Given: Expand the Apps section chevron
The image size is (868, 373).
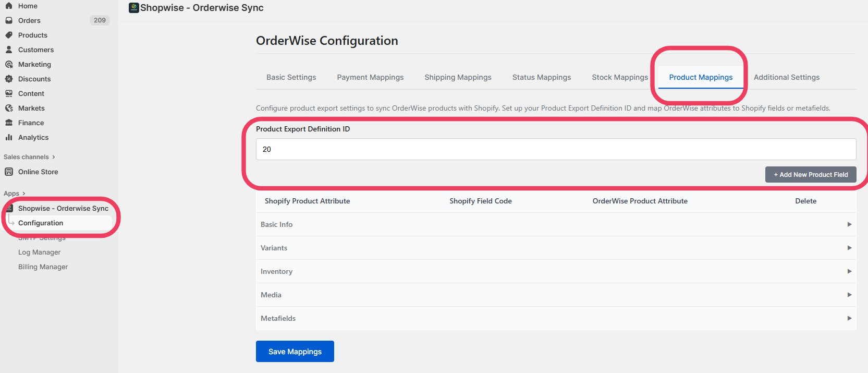Looking at the screenshot, I should coord(23,194).
